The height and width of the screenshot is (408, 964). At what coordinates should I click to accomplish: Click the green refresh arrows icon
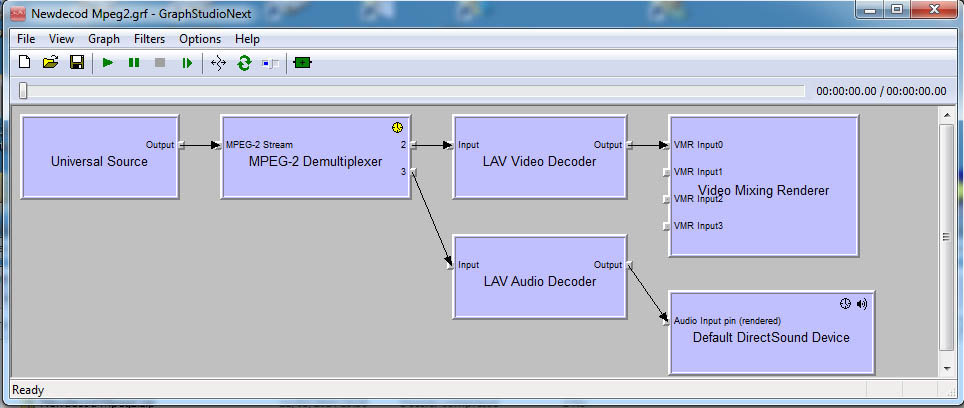pyautogui.click(x=244, y=63)
